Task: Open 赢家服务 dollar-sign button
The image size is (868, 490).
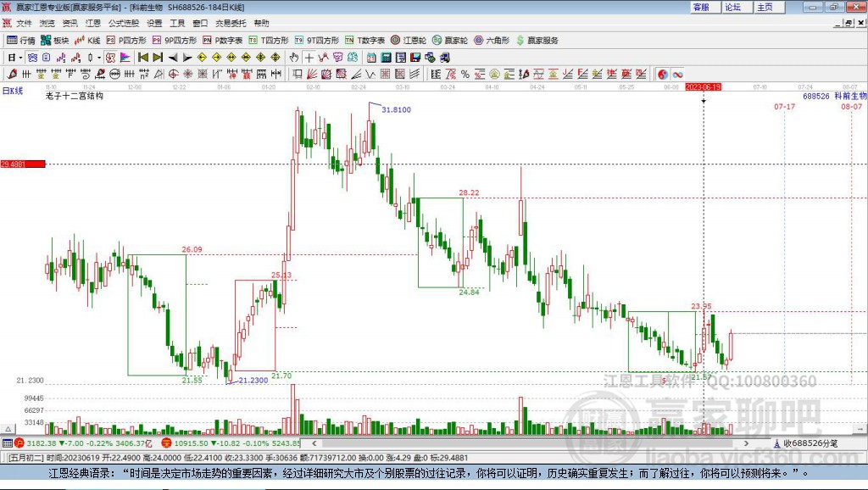Action: pyautogui.click(x=537, y=41)
